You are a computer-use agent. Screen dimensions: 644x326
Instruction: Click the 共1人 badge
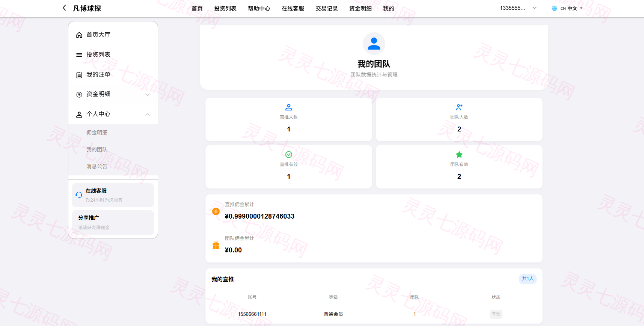(528, 279)
